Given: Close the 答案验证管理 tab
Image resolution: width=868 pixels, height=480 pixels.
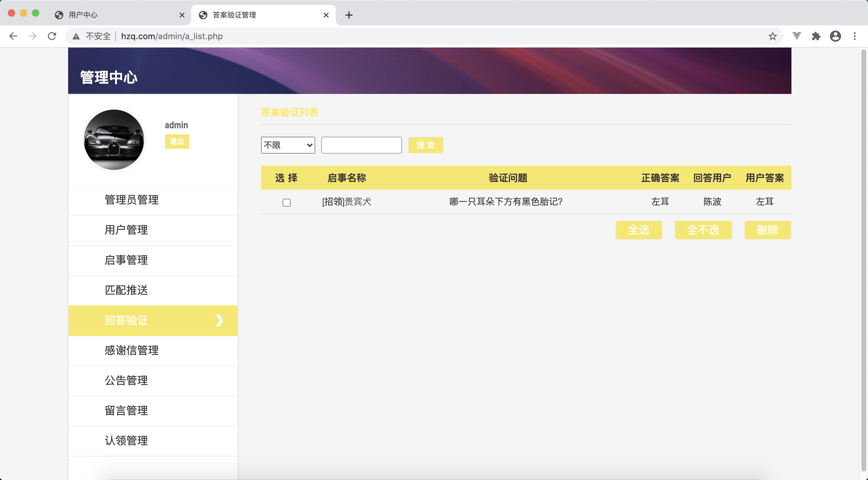Looking at the screenshot, I should pos(326,15).
